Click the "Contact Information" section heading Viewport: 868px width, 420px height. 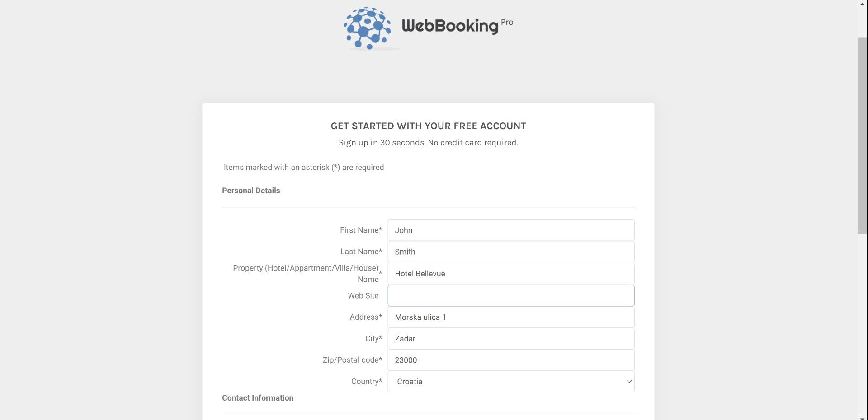coord(258,398)
